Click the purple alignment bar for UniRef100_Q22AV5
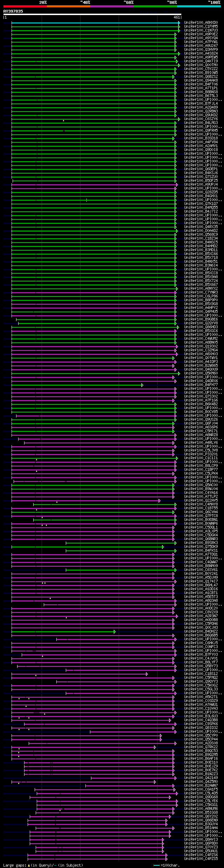 [85, 501]
